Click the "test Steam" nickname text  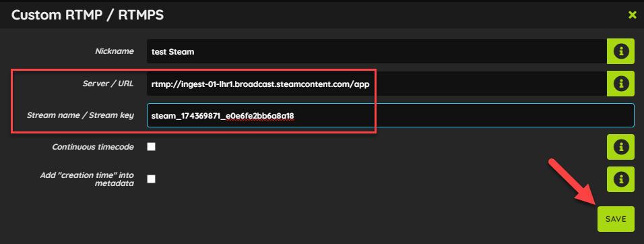tap(172, 52)
